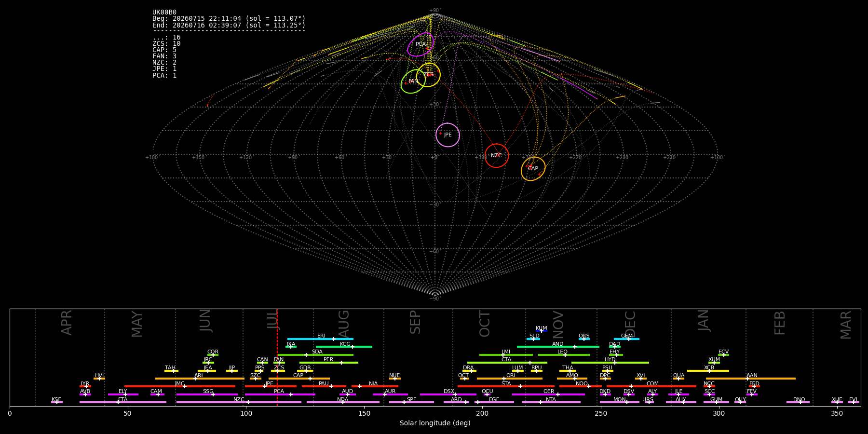Click the 'CAP: 5' legend entry
868x434 pixels.
[x=164, y=50]
